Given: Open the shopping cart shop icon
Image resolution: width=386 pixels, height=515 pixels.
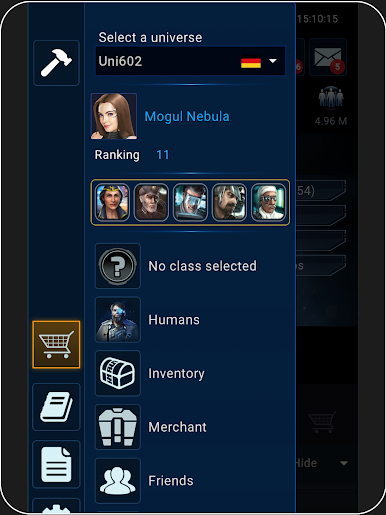Looking at the screenshot, I should click(x=56, y=345).
